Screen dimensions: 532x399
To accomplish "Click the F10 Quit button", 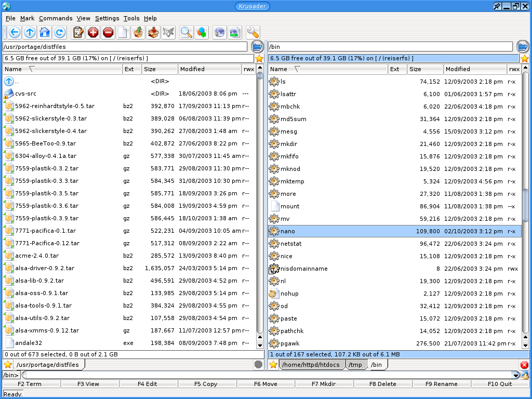I will pyautogui.click(x=500, y=384).
